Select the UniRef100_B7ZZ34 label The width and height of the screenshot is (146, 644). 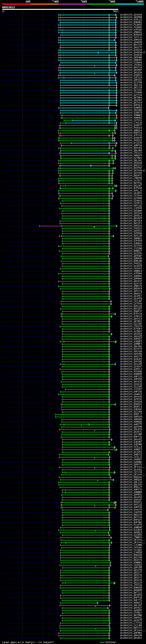click(131, 143)
